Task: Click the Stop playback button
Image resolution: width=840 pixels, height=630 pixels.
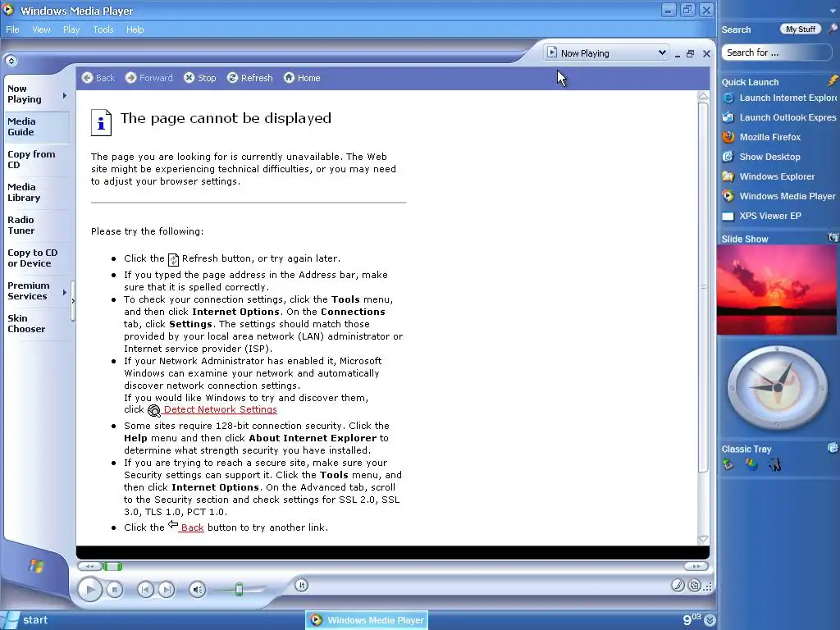Action: (115, 590)
